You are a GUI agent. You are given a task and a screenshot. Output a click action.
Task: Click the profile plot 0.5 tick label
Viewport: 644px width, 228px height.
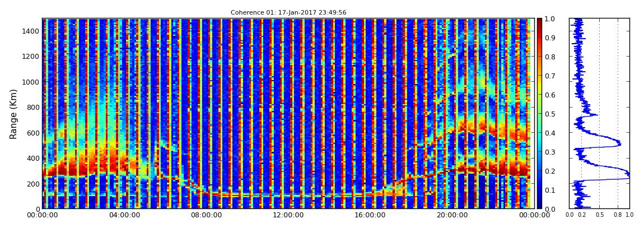point(600,215)
